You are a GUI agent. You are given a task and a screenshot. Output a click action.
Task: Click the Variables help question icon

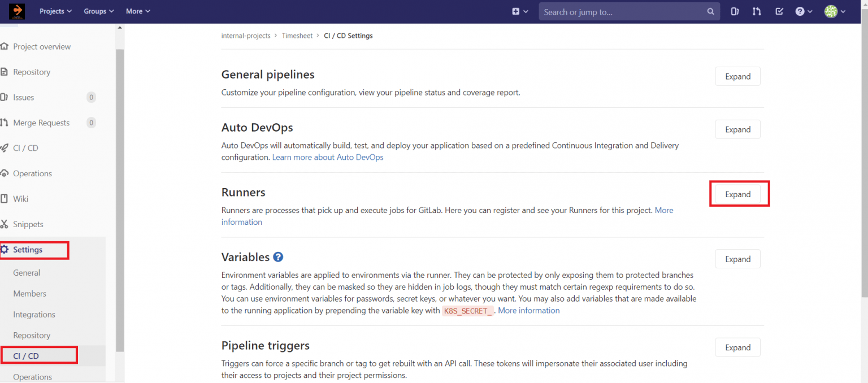click(278, 257)
